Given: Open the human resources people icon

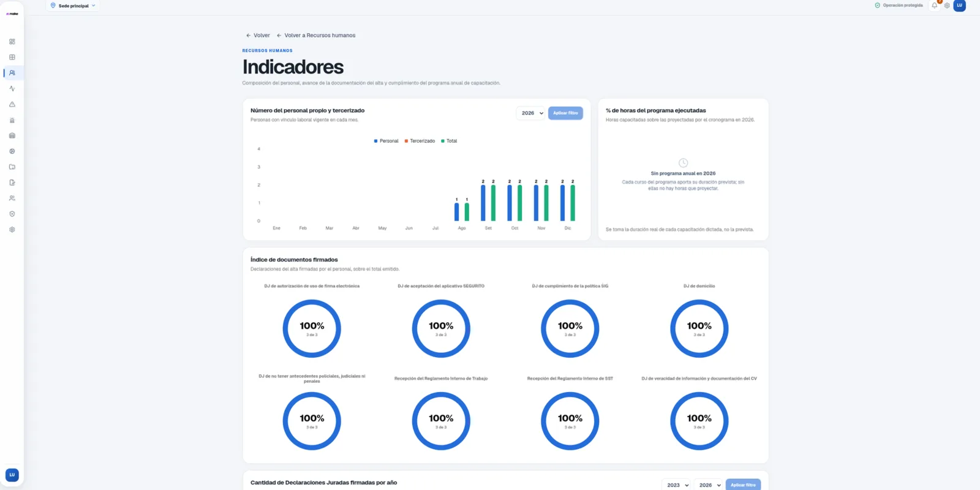Looking at the screenshot, I should pyautogui.click(x=12, y=73).
